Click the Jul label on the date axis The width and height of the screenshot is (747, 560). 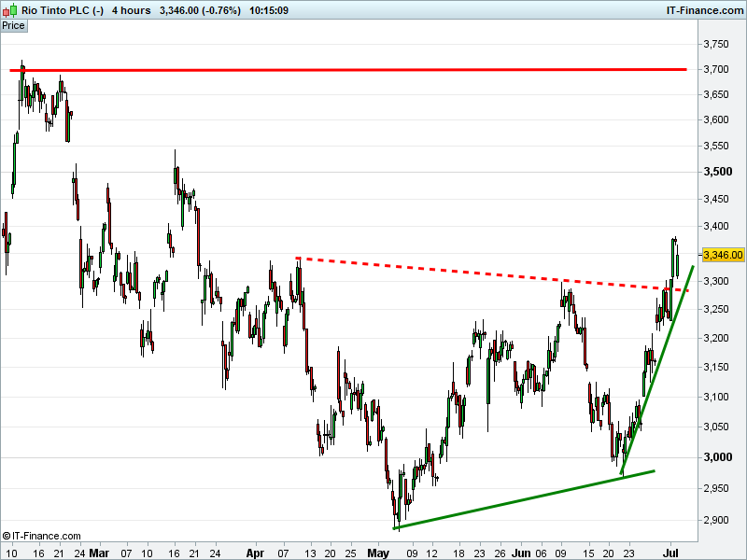tap(670, 553)
